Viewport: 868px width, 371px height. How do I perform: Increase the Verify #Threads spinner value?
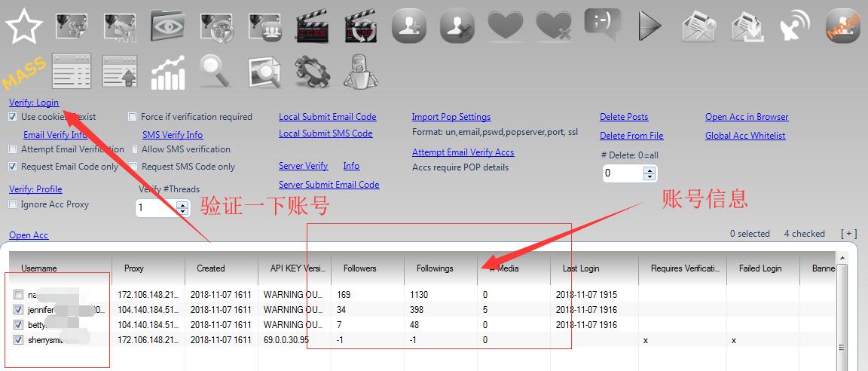(x=182, y=204)
